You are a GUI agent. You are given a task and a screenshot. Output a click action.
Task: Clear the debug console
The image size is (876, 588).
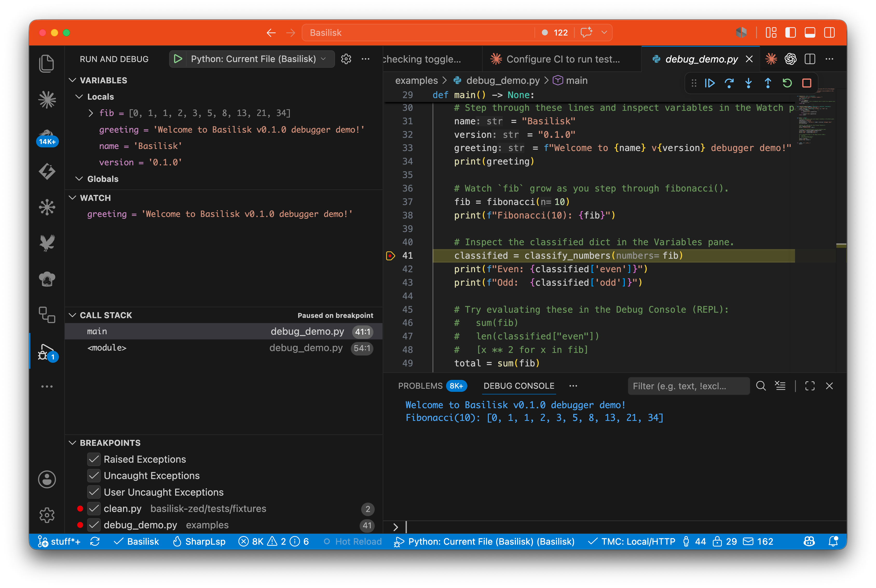780,386
